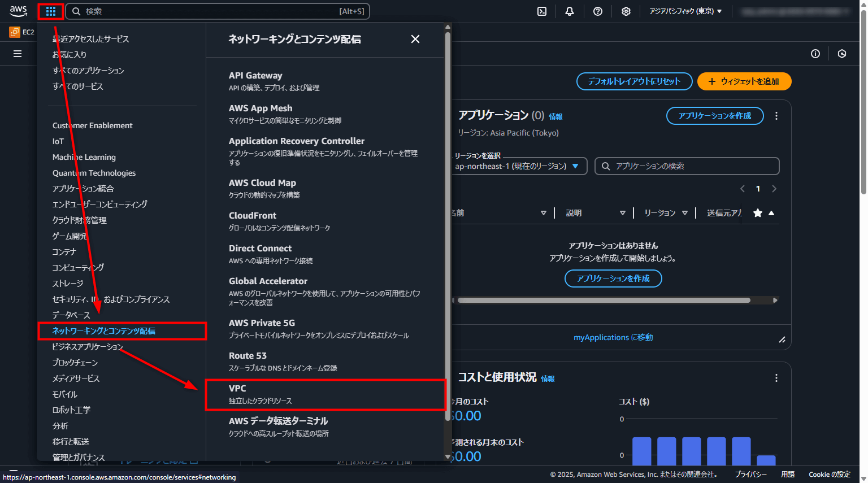Viewport: 868px width, 483px height.
Task: Click the hexagon tools icon at top right
Action: point(842,54)
